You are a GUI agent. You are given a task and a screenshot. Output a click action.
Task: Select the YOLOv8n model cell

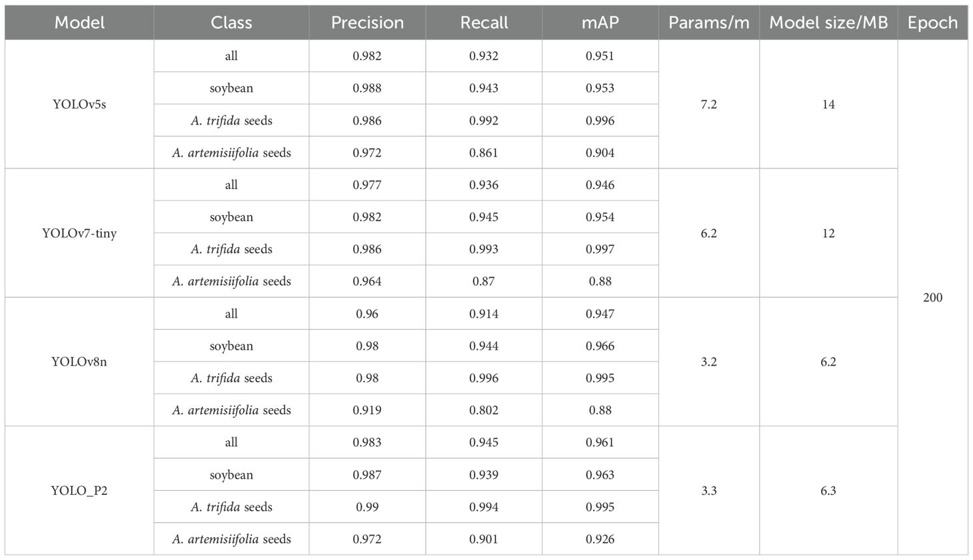[79, 362]
